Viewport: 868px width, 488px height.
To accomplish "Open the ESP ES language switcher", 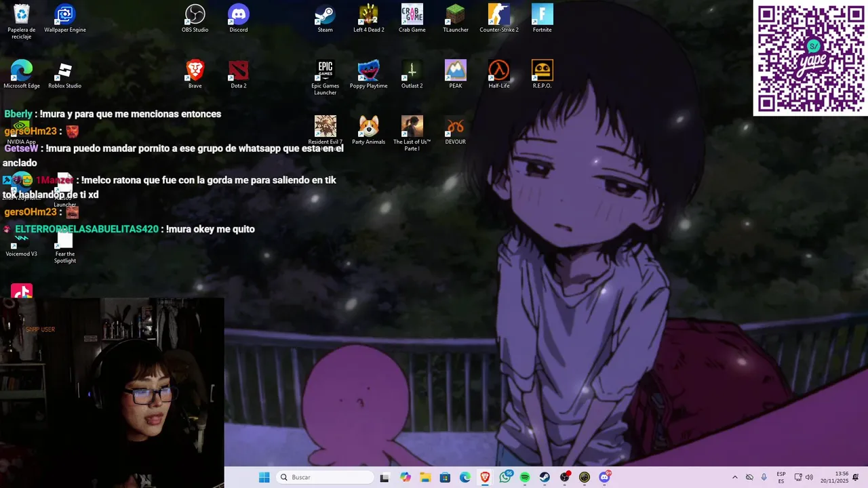I will coord(781,477).
